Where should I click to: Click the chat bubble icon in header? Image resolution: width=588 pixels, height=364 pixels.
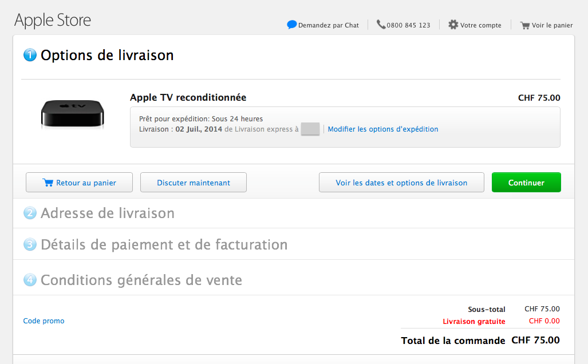(292, 25)
